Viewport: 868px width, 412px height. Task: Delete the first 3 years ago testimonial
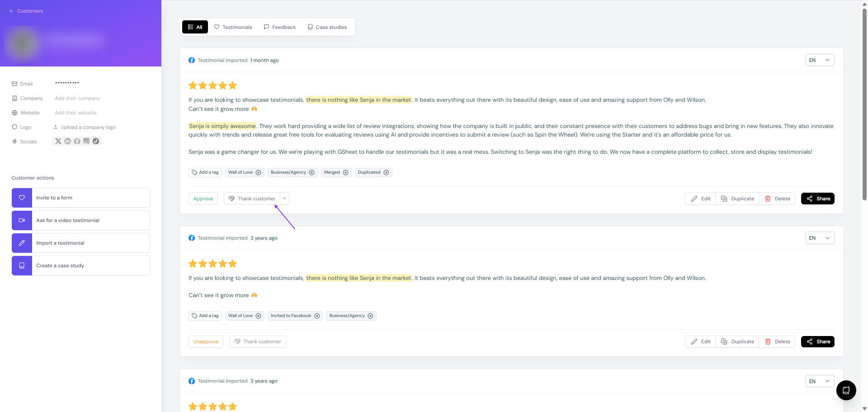coord(778,341)
